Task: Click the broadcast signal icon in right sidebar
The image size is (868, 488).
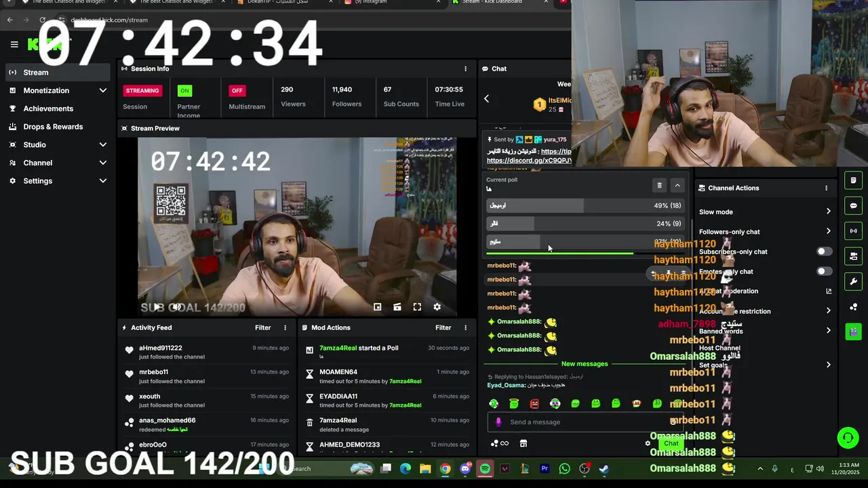Action: click(x=854, y=231)
